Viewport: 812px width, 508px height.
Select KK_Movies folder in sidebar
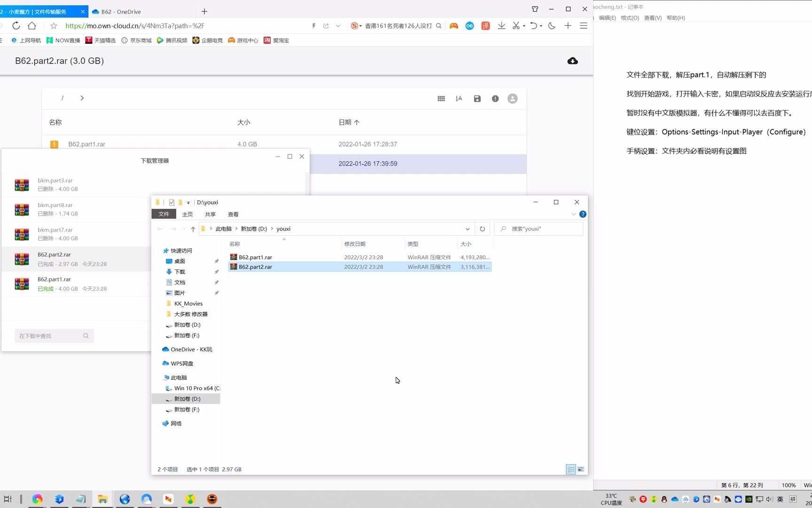coord(188,304)
